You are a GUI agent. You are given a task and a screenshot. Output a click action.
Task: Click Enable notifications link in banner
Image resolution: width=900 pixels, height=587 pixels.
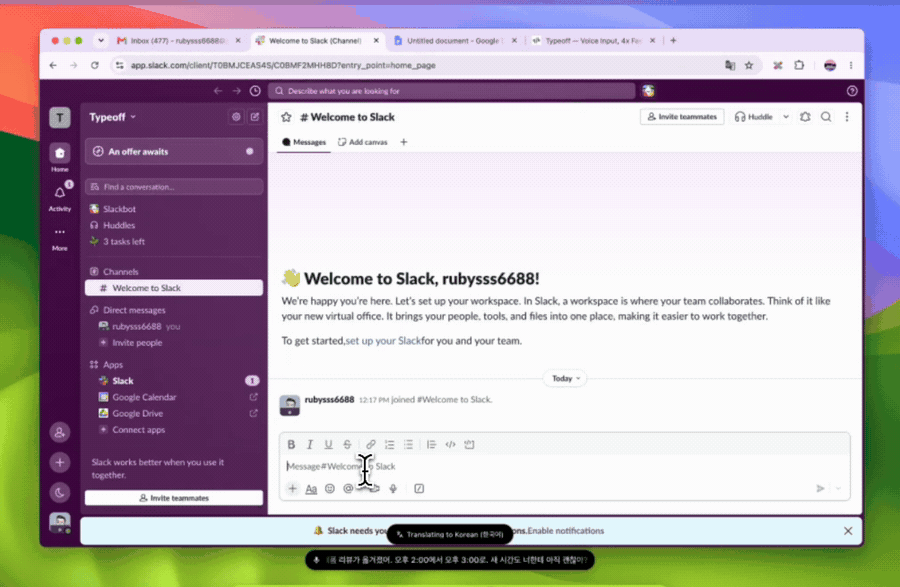click(566, 531)
